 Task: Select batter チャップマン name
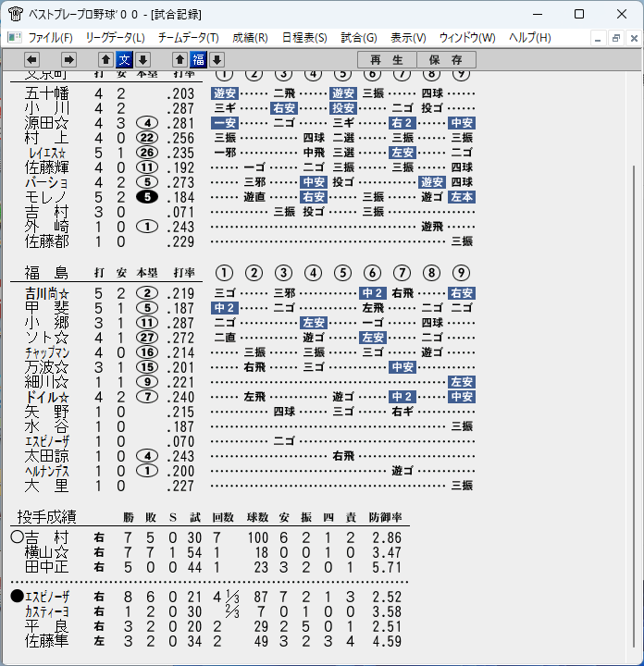click(x=47, y=352)
